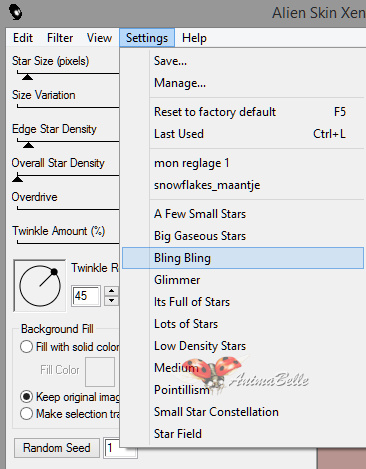
Task: Select Keep original image radio button
Action: pos(26,397)
